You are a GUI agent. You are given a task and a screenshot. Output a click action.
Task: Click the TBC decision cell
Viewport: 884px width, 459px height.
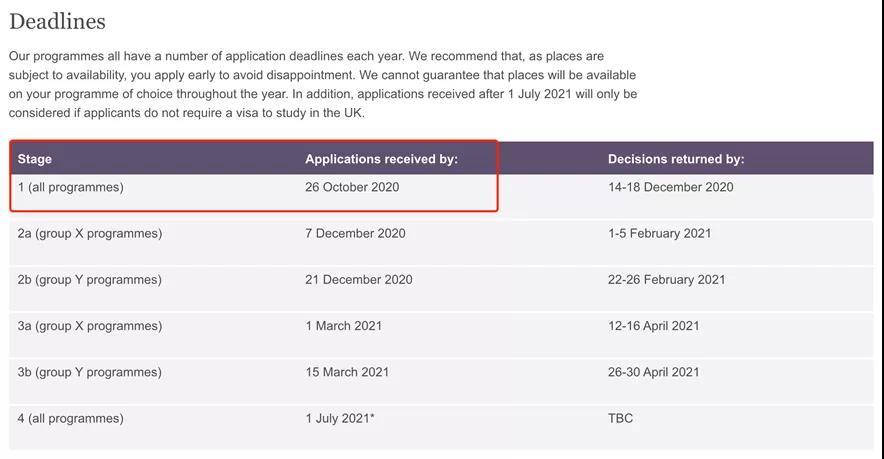(x=620, y=418)
